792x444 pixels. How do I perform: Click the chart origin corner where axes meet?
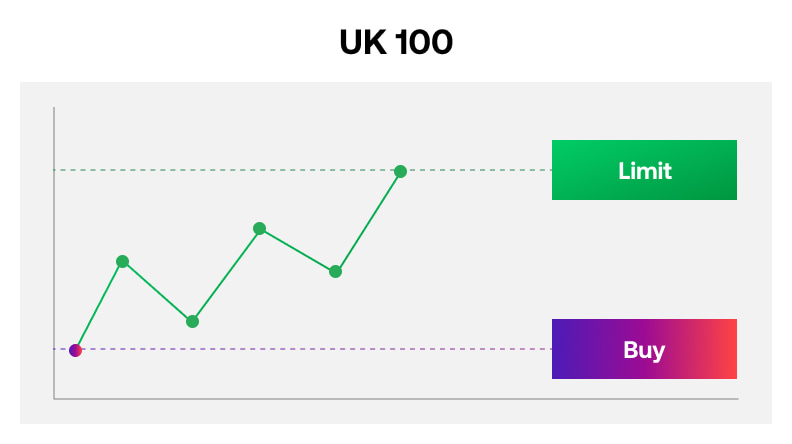[54, 399]
